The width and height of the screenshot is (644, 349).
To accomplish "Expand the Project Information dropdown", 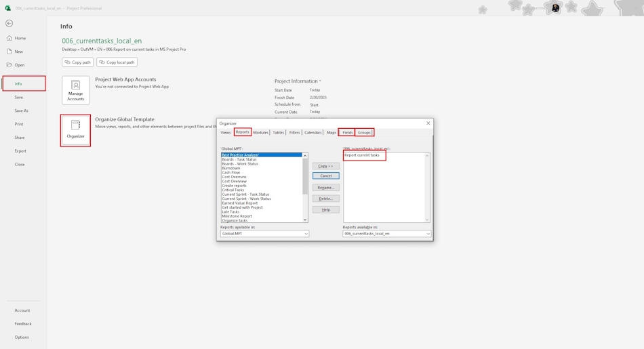I will pos(298,81).
